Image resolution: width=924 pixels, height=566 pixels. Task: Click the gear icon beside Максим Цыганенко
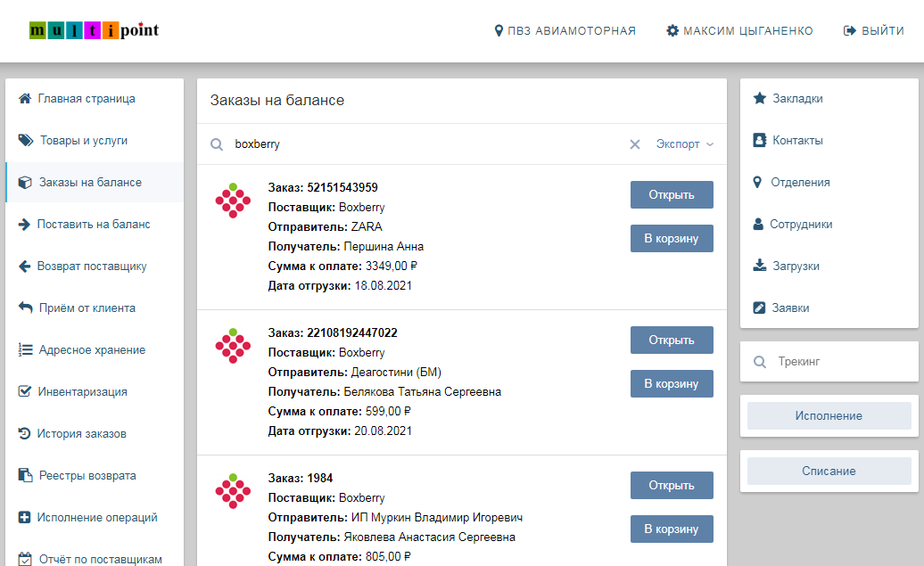pos(672,30)
